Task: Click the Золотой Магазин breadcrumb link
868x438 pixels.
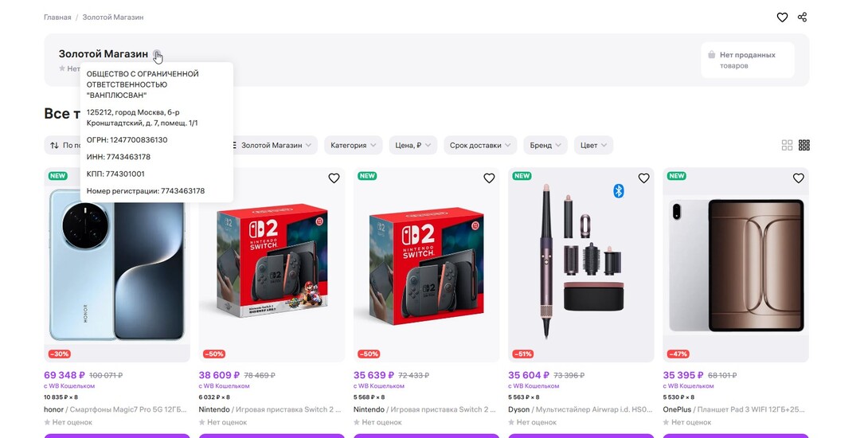Action: (113, 18)
